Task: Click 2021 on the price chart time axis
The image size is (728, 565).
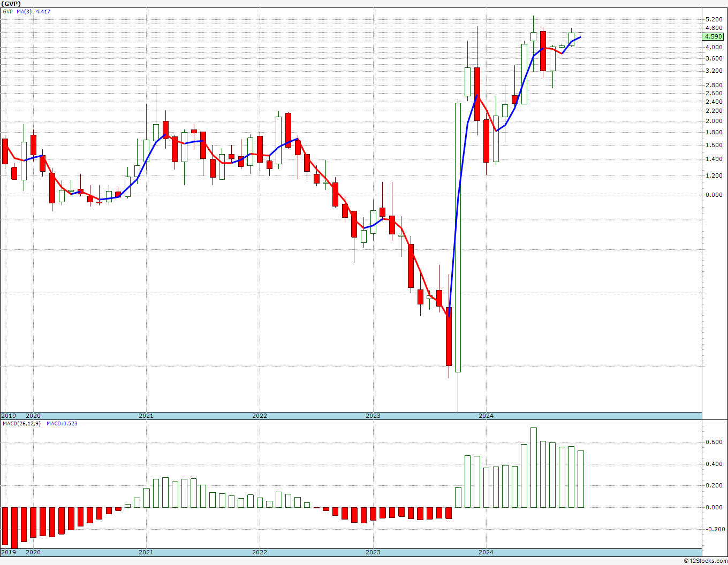Action: [146, 416]
